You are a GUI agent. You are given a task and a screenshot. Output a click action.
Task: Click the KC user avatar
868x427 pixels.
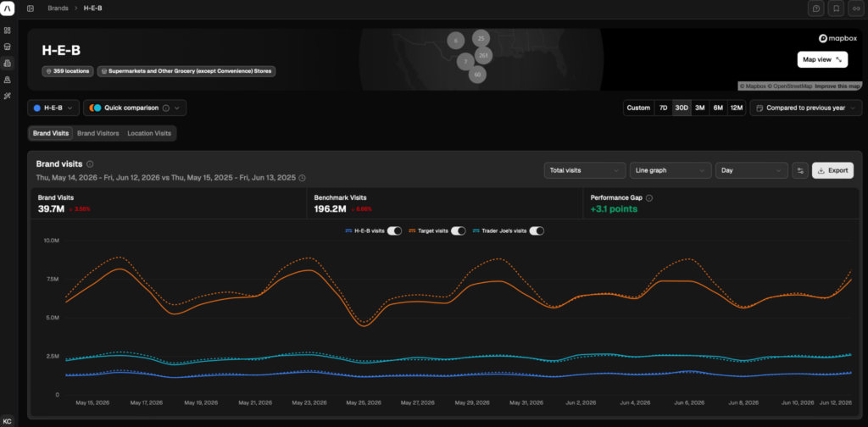[7, 421]
